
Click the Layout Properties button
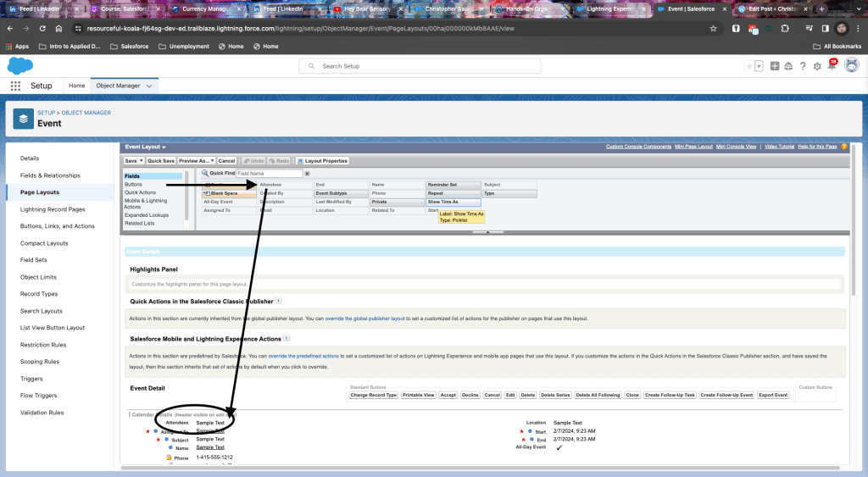(322, 160)
